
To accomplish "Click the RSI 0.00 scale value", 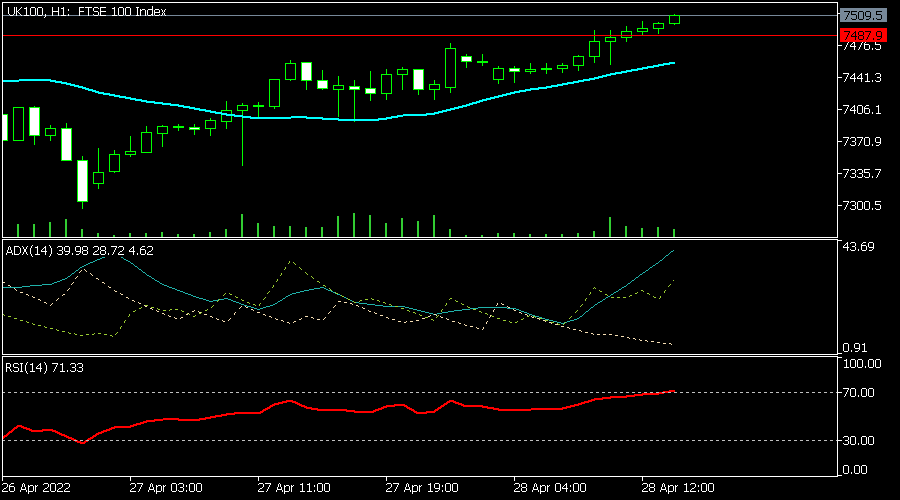I will [x=855, y=470].
